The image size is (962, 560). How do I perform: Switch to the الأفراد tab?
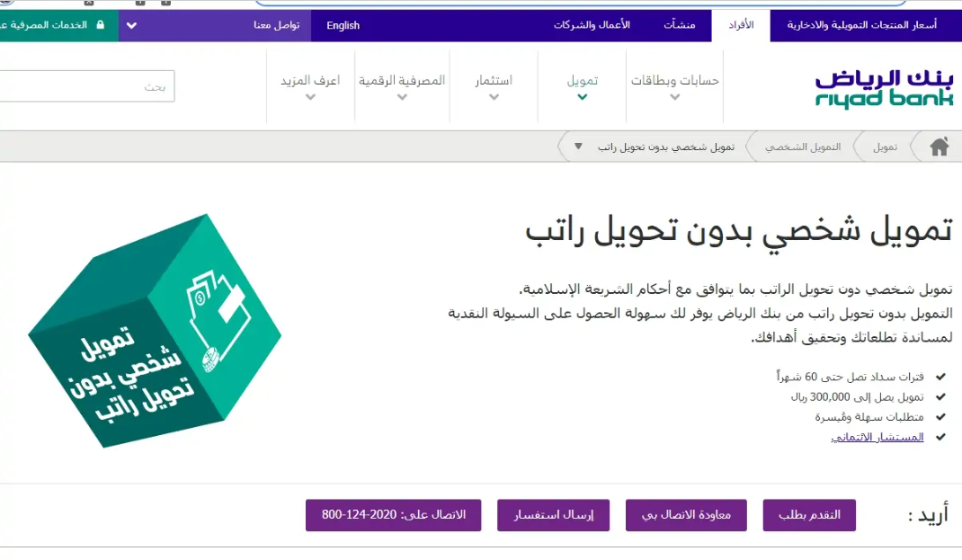[x=740, y=25]
